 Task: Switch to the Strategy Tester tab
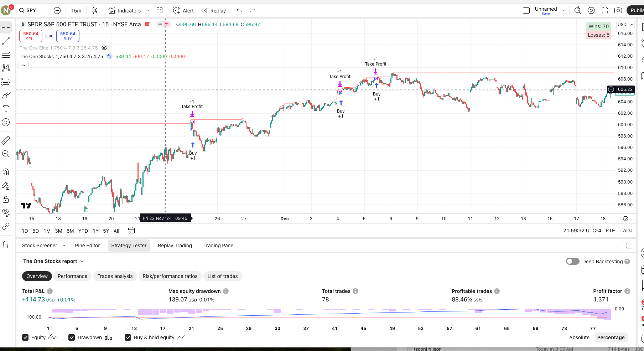click(129, 246)
